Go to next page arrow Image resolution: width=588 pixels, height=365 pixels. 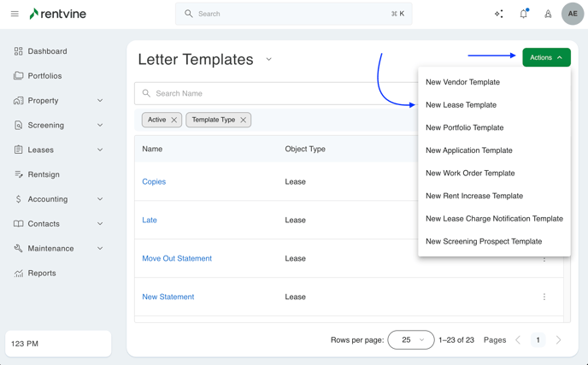(558, 339)
